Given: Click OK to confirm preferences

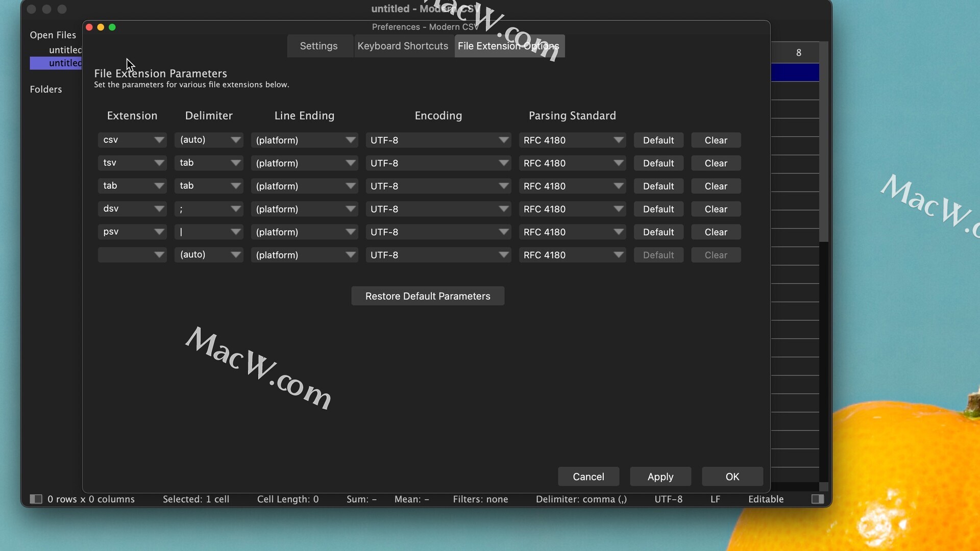Looking at the screenshot, I should (x=732, y=477).
